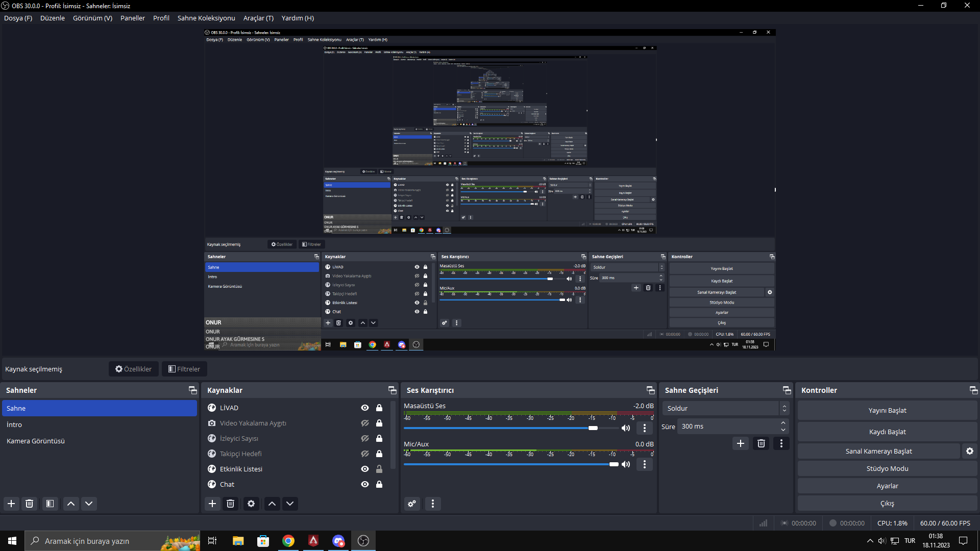Click Yayını Başlat button
980x551 pixels.
pyautogui.click(x=887, y=410)
